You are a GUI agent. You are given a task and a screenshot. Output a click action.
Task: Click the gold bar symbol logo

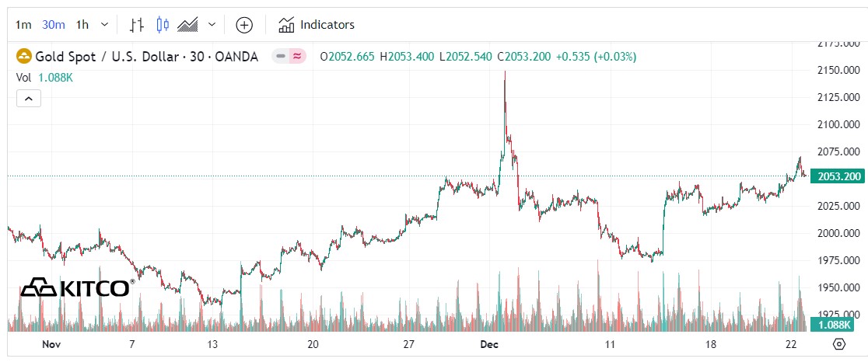click(24, 57)
